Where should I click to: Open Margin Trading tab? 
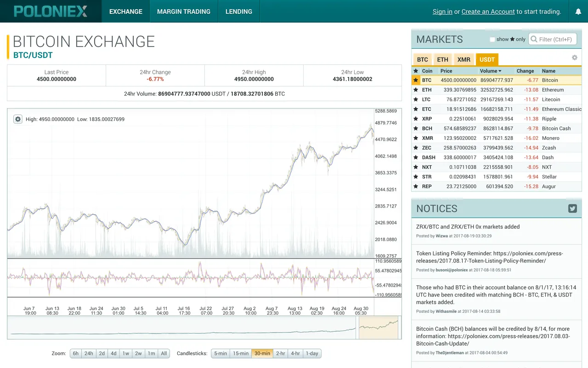click(x=184, y=11)
